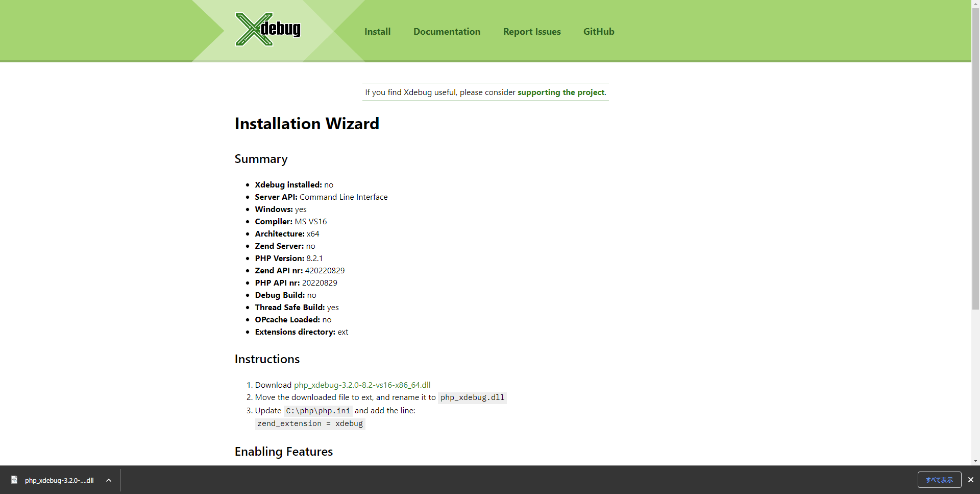Click the 'Installation Wizard' heading

[307, 124]
